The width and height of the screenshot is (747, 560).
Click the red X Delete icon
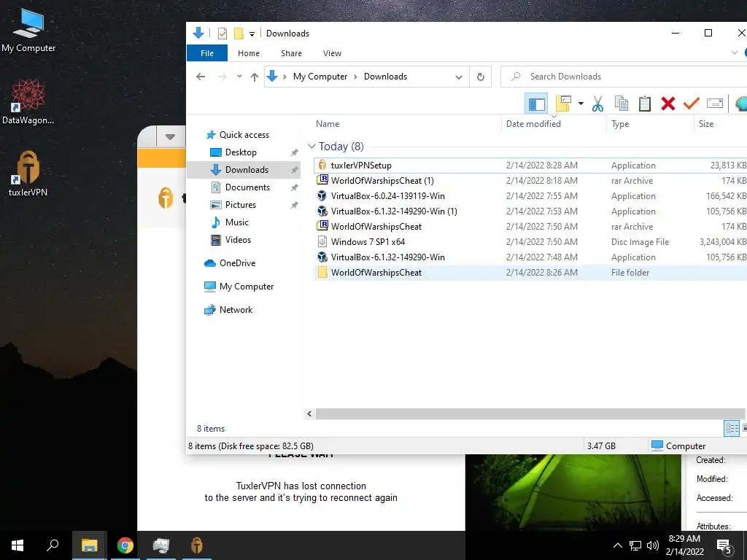[x=668, y=104]
